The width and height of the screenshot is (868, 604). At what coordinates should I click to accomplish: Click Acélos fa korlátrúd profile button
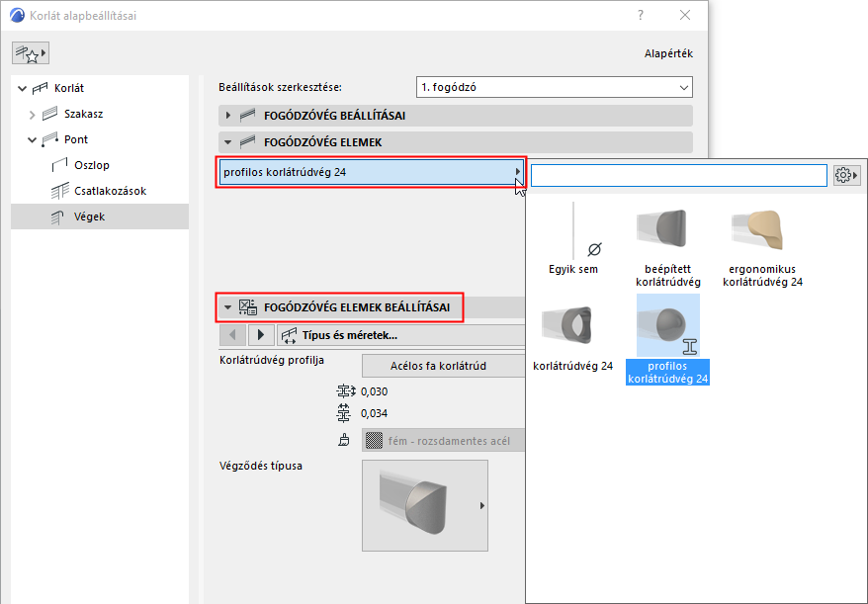coord(444,366)
